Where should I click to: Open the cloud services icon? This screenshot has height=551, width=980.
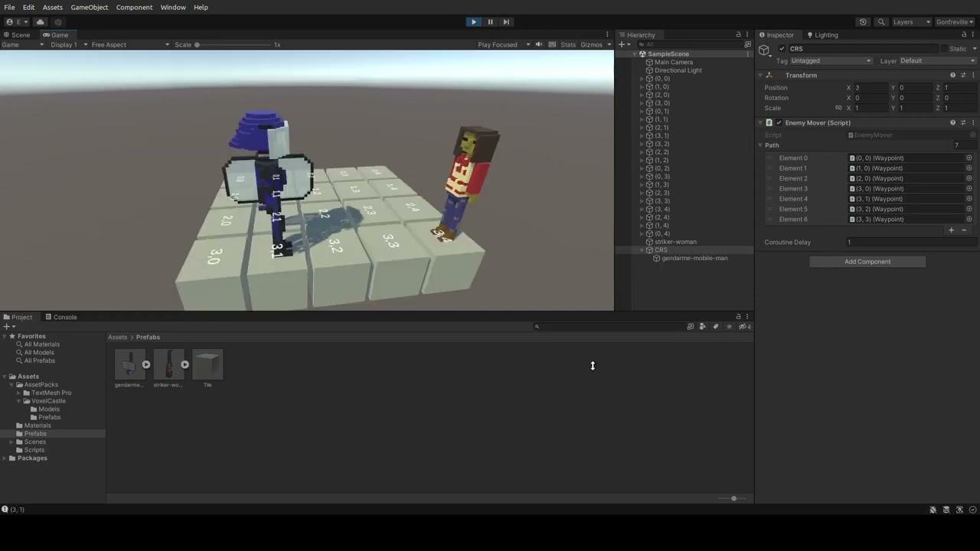click(41, 22)
